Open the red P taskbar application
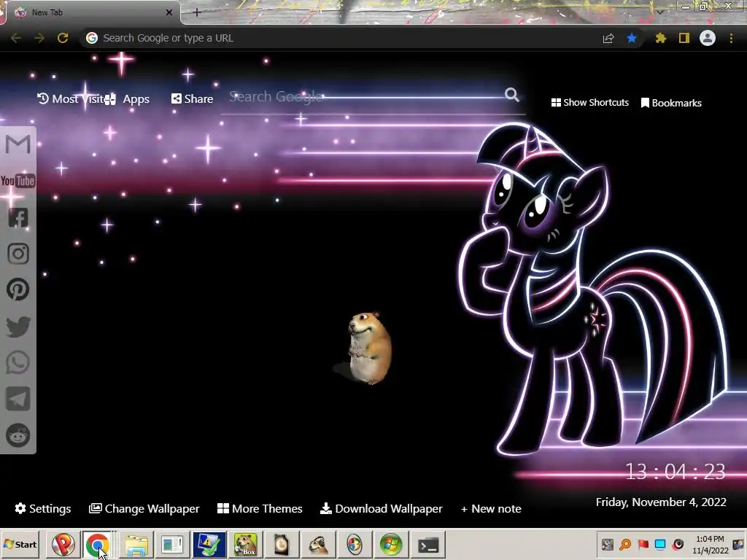This screenshot has width=747, height=560. 63,544
